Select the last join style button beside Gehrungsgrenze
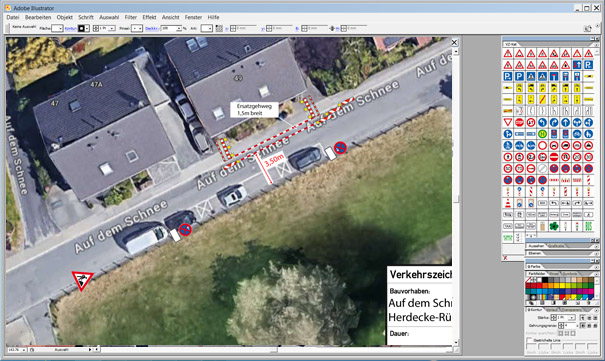Image resolution: width=605 pixels, height=361 pixels. click(595, 326)
